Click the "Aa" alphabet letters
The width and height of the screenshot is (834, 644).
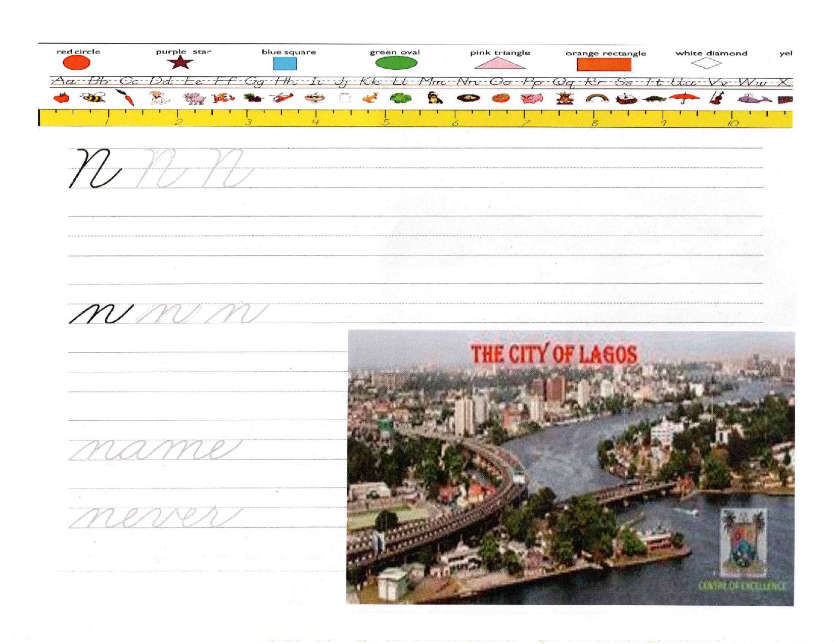(64, 81)
